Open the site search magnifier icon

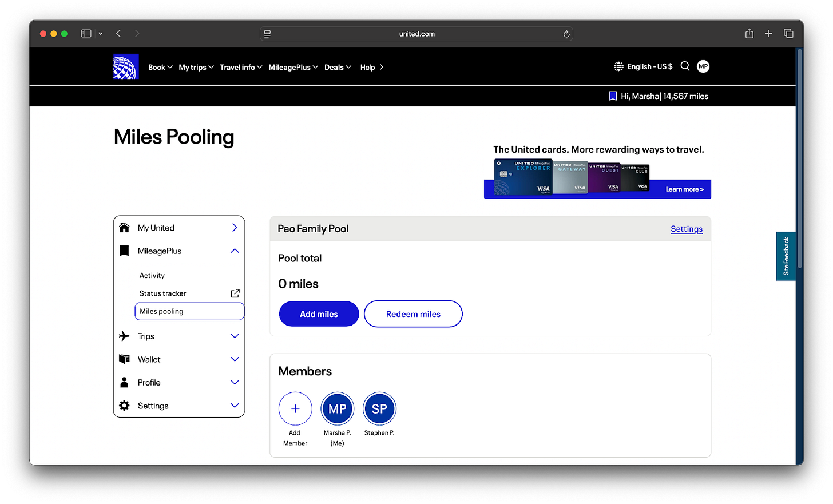(685, 66)
